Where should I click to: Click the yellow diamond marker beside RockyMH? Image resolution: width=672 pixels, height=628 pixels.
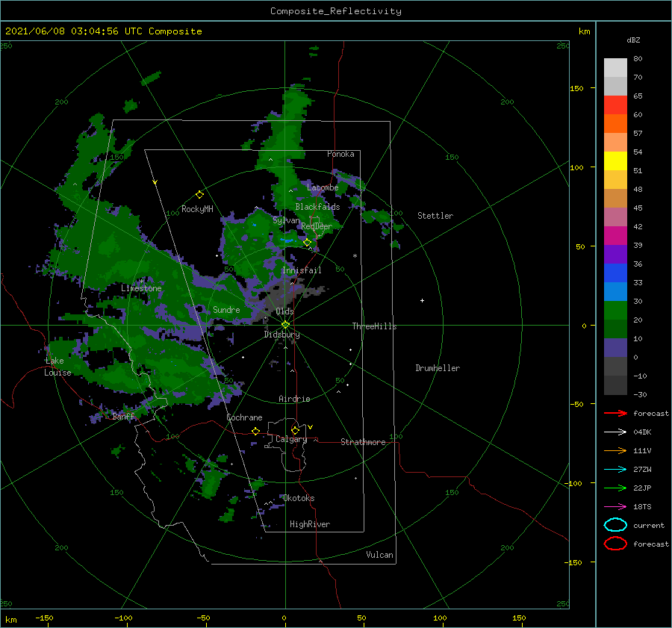[199, 195]
